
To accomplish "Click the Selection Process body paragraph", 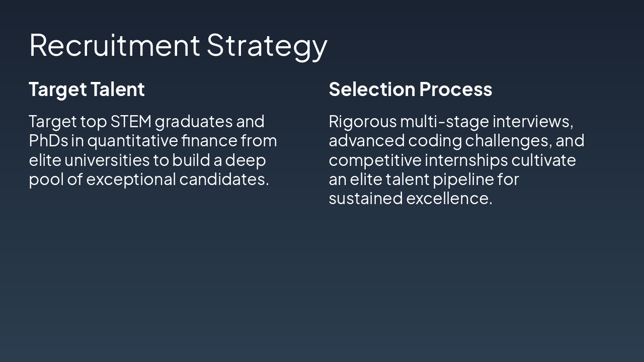I will [456, 160].
